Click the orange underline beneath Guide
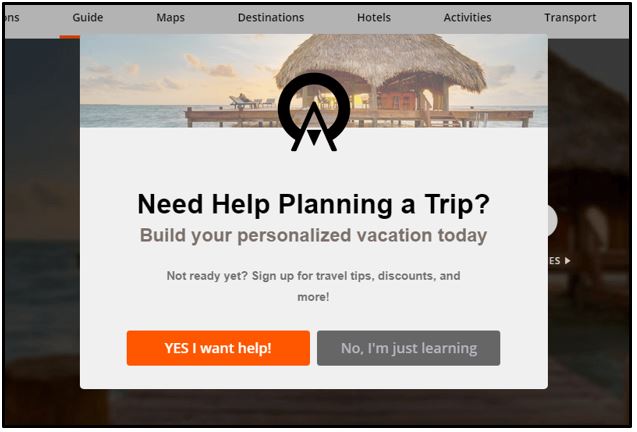This screenshot has width=637, height=432. [69, 37]
